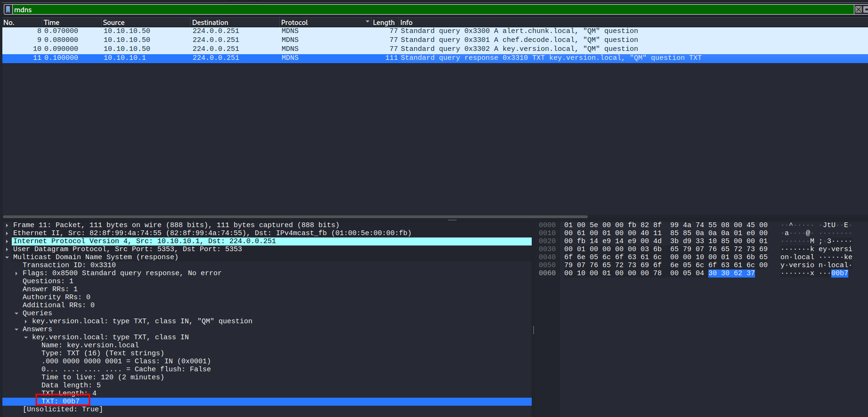
Task: Click ASCII text 'on·local' in bytes pane
Action: [x=797, y=257]
